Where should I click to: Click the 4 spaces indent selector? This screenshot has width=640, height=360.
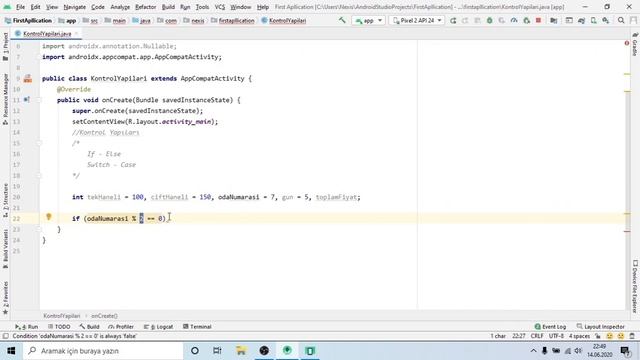(x=579, y=336)
